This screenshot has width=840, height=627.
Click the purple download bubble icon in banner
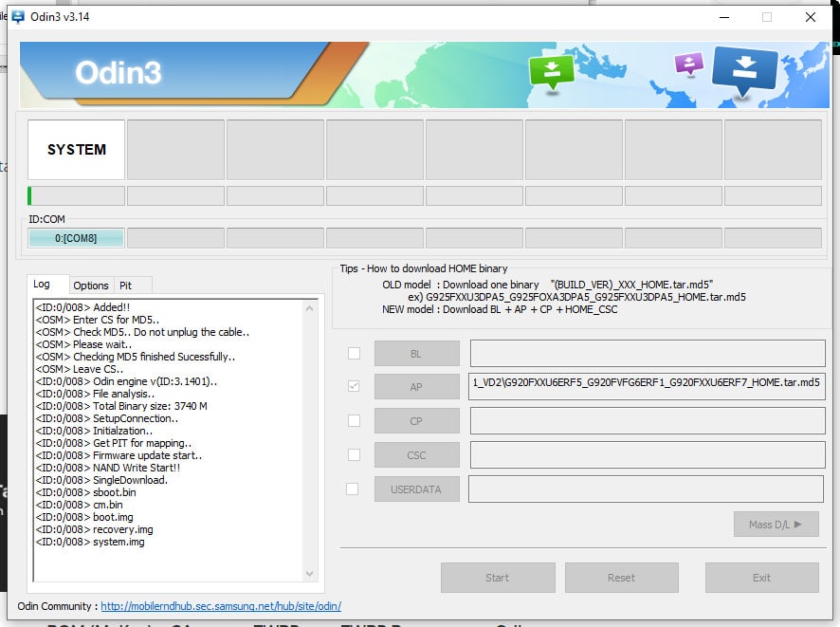[689, 64]
